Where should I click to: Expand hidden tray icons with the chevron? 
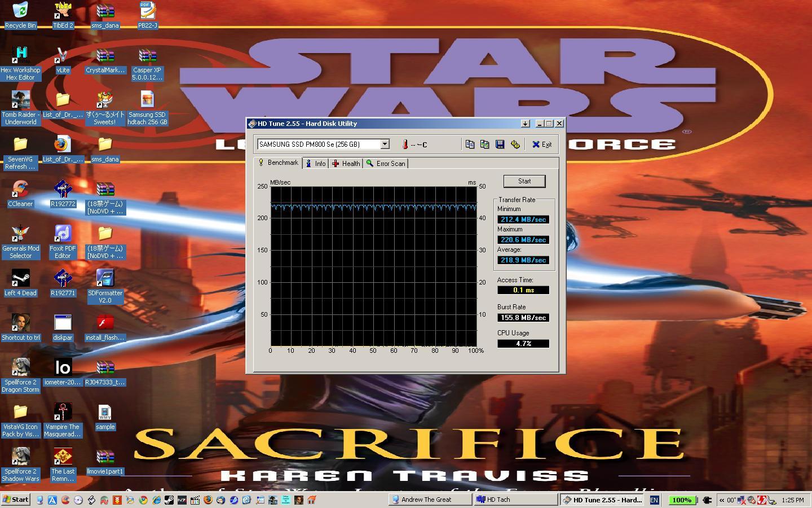[722, 500]
